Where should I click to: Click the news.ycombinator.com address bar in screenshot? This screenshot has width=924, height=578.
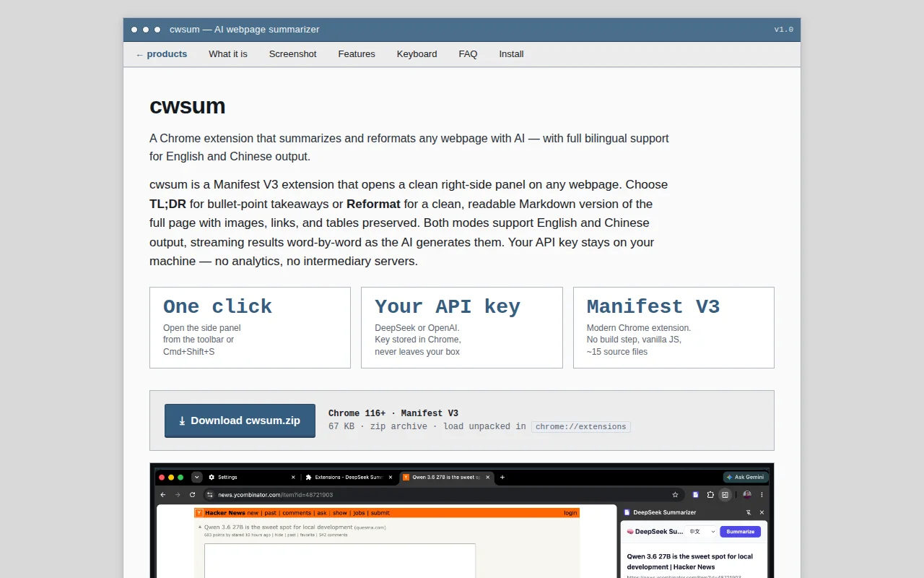click(444, 495)
